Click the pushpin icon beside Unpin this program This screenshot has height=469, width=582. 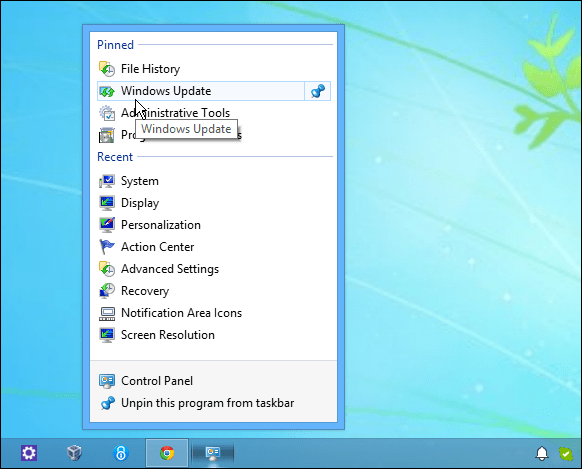tap(108, 403)
